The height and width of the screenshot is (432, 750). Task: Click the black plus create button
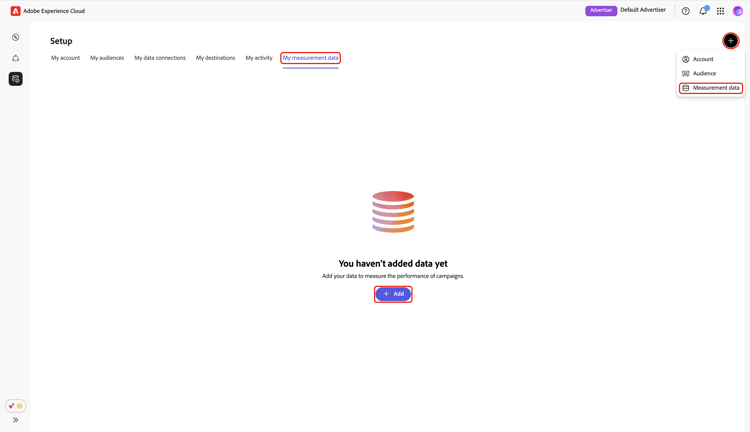(730, 41)
